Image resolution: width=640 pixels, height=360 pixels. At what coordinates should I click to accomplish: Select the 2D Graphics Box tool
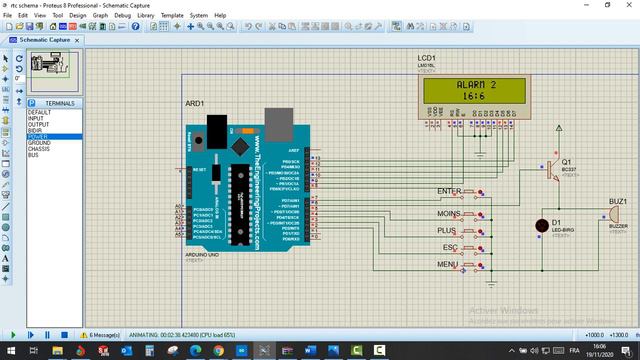(6, 217)
